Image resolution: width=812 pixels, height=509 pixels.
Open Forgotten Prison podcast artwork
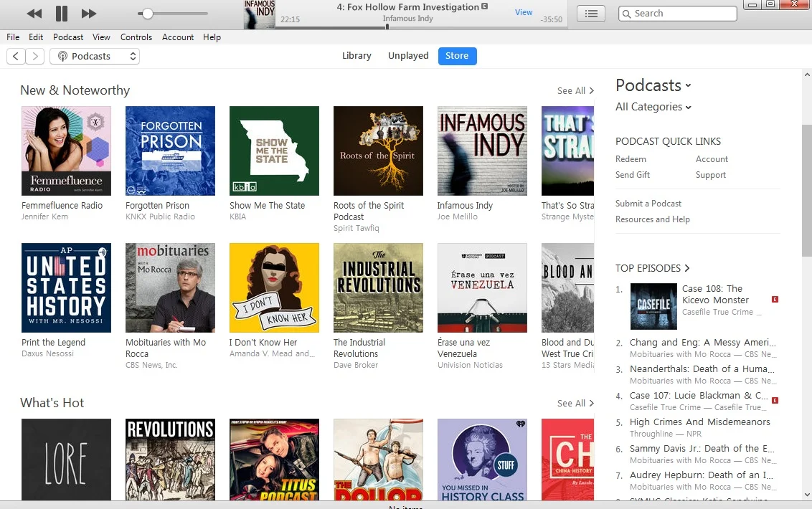point(171,151)
